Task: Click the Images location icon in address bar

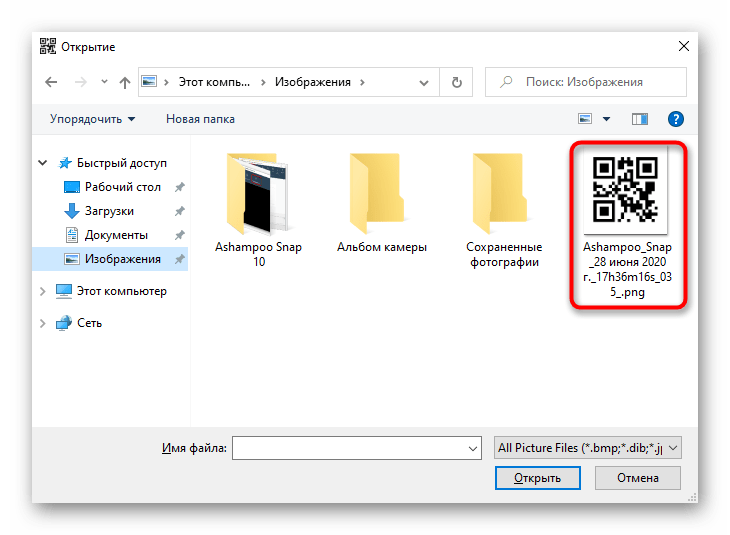Action: pyautogui.click(x=149, y=81)
